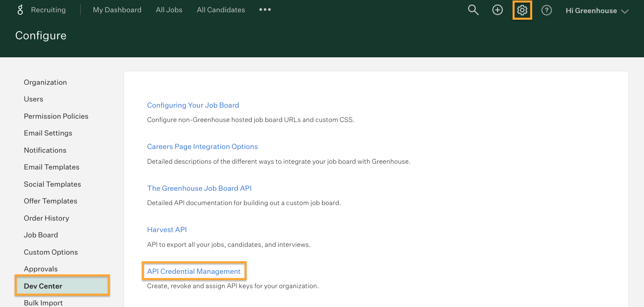Click 'API to export all your jobs' text
The image size is (644, 307).
pyautogui.click(x=229, y=244)
